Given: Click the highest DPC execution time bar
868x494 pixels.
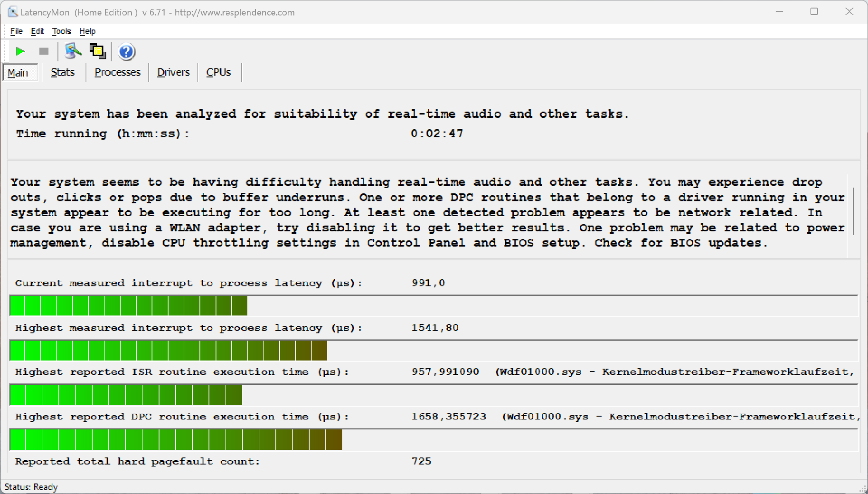Looking at the screenshot, I should coord(175,440).
